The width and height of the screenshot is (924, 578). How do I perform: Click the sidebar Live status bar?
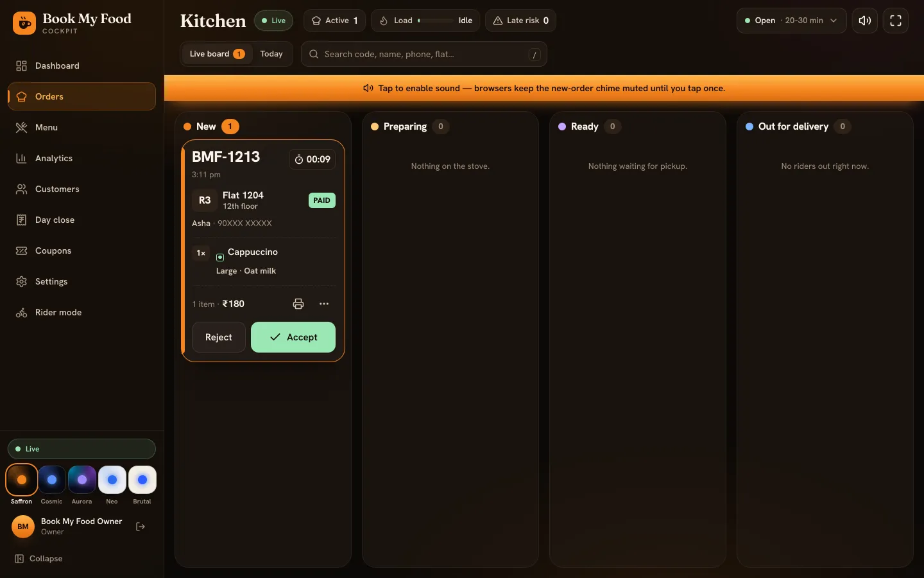[x=81, y=449]
